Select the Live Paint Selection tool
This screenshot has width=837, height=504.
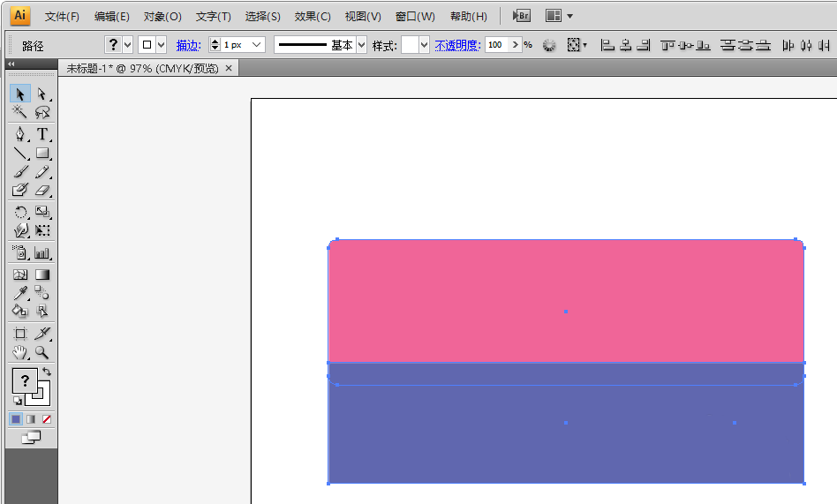tap(42, 311)
